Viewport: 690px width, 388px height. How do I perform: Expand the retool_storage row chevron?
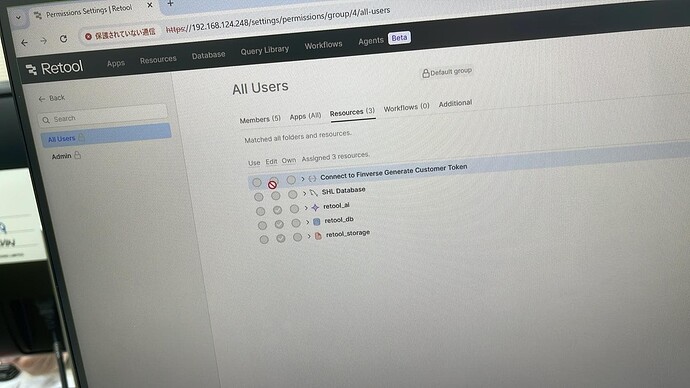coord(309,237)
